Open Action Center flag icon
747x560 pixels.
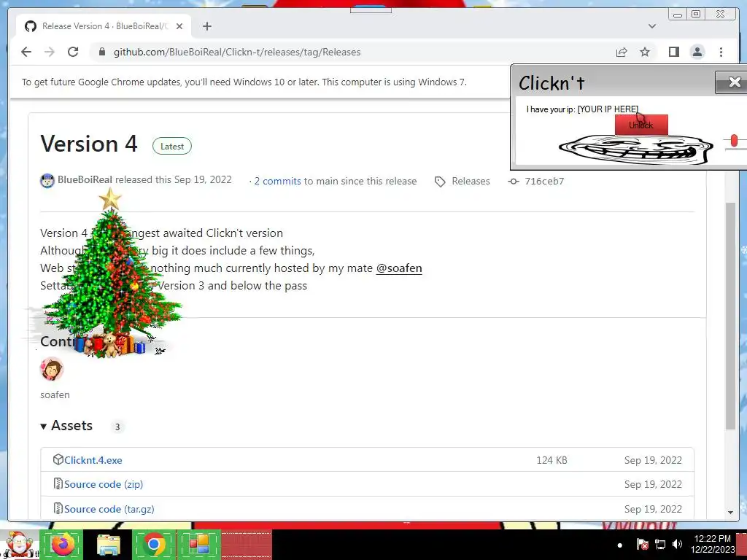(642, 544)
